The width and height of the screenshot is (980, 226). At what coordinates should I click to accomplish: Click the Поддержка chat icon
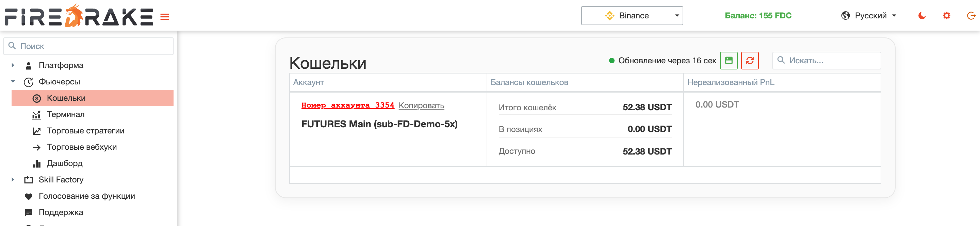(29, 213)
